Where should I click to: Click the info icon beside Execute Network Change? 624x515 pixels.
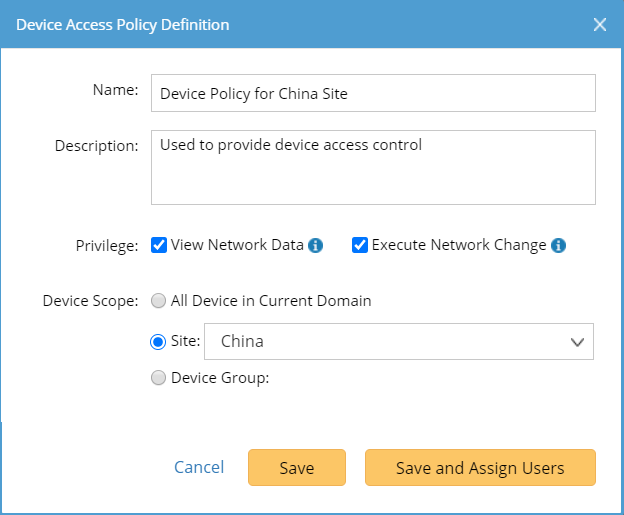coord(559,245)
